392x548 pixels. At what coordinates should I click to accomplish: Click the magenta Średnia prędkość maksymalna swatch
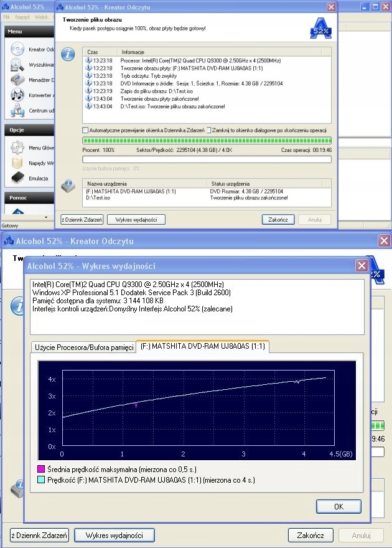[x=41, y=469]
